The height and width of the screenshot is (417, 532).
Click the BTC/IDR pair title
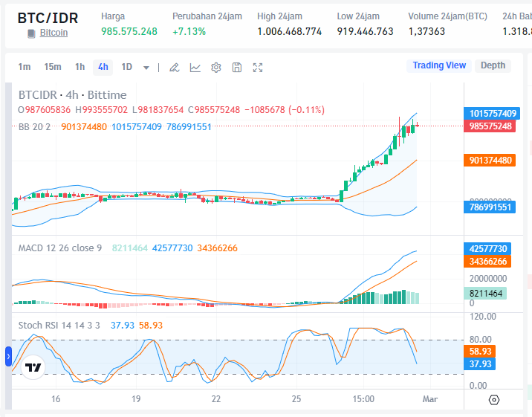[x=48, y=18]
